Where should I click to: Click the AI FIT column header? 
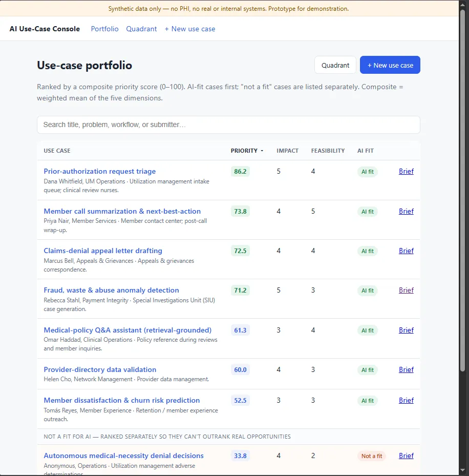point(366,151)
